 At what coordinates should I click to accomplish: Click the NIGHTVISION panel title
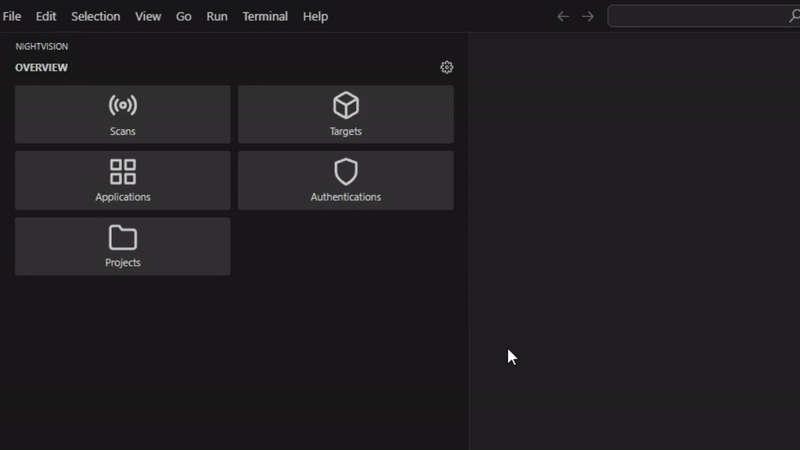coord(41,46)
